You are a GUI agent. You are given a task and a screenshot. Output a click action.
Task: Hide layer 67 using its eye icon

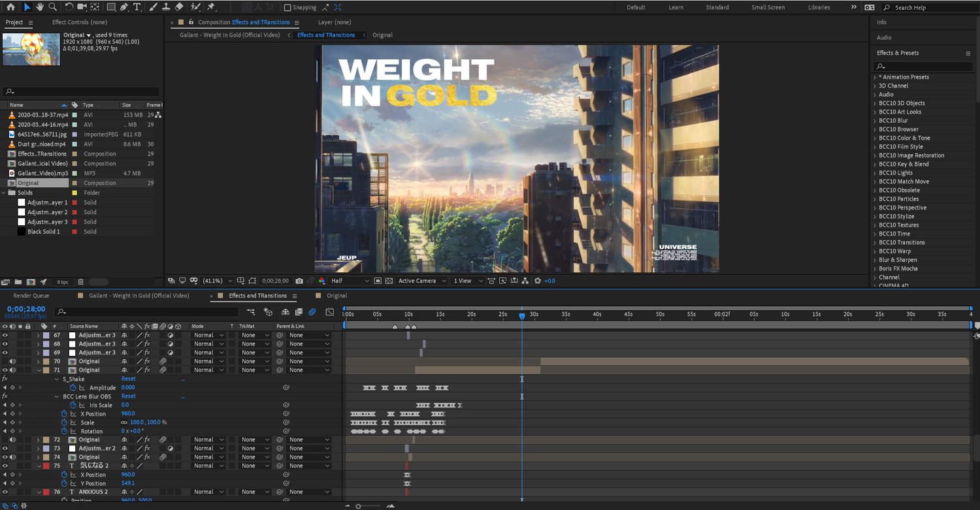5,335
